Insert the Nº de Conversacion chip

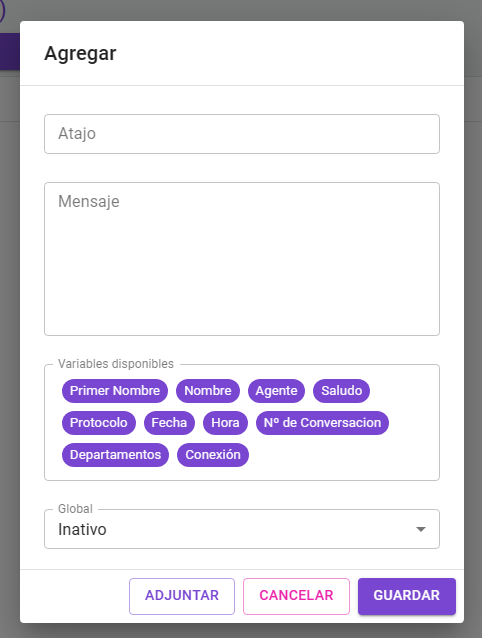pyautogui.click(x=322, y=423)
